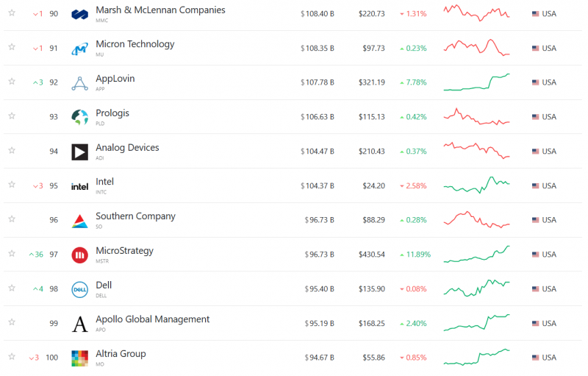Add Prologis to favorites via star
The height and width of the screenshot is (376, 588).
click(x=12, y=116)
